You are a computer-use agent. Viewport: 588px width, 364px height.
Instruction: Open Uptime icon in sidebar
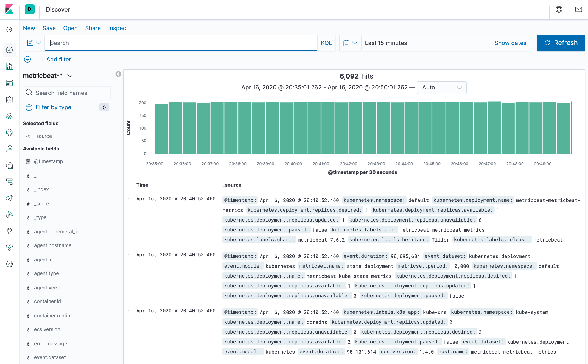(x=9, y=198)
